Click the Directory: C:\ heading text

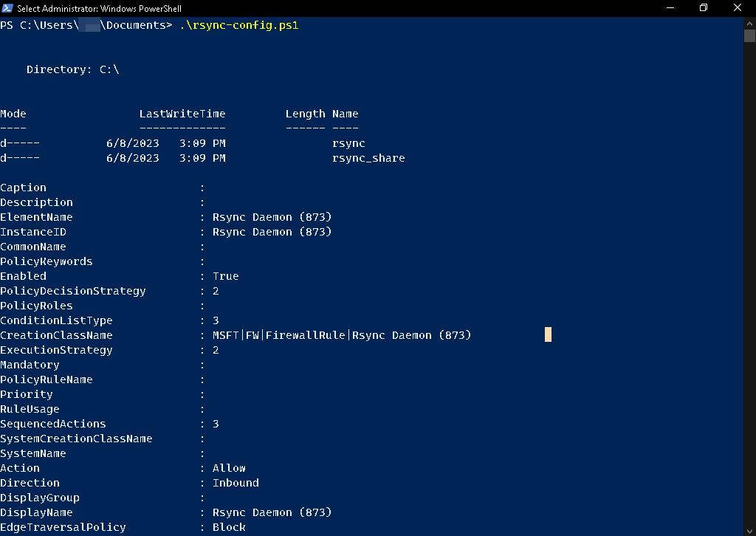72,69
